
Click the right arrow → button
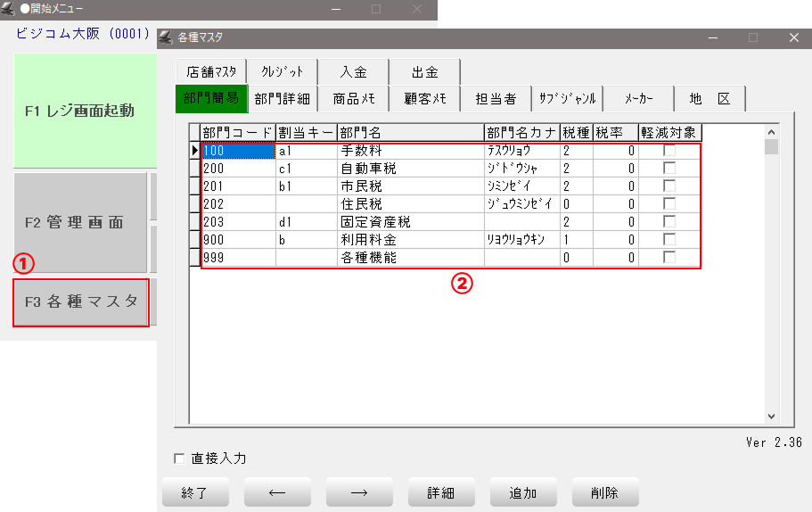coord(359,492)
